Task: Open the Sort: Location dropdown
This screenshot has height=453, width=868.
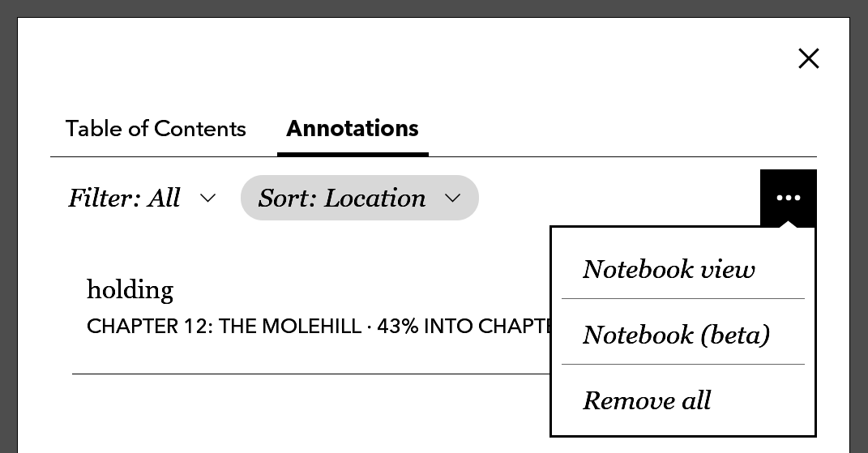Action: [x=359, y=198]
